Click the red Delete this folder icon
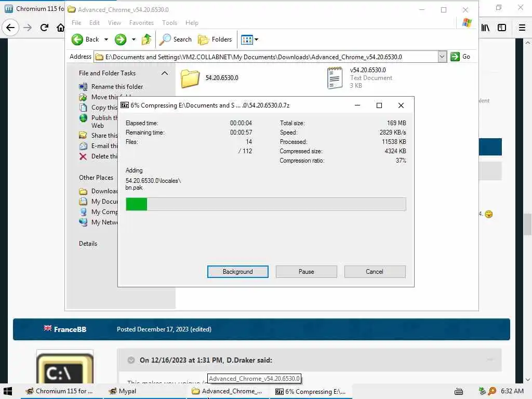This screenshot has width=532, height=399. pos(83,156)
